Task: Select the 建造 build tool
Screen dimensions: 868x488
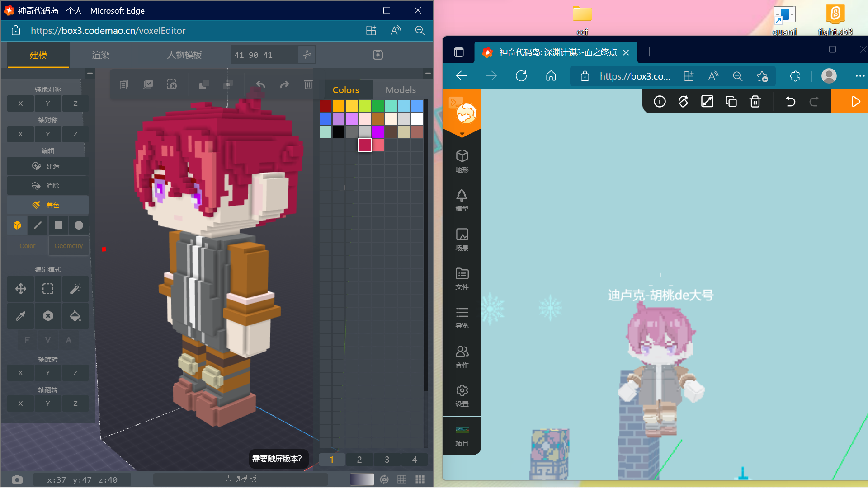Action: click(47, 166)
